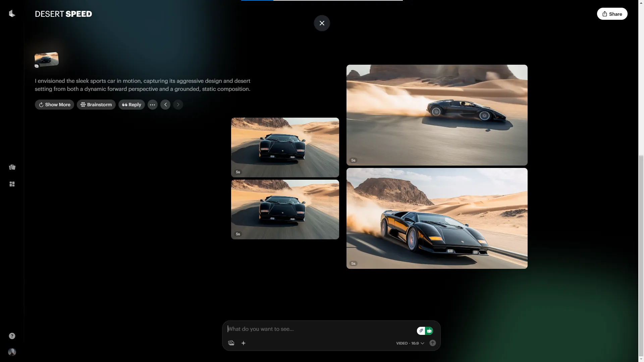
Task: Open the user avatar profile icon
Action: coord(12,352)
